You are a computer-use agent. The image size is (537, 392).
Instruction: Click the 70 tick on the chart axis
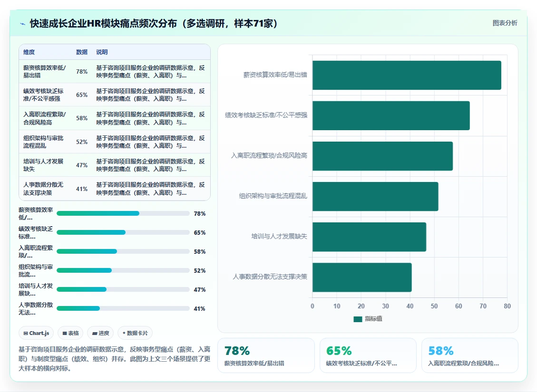click(483, 306)
